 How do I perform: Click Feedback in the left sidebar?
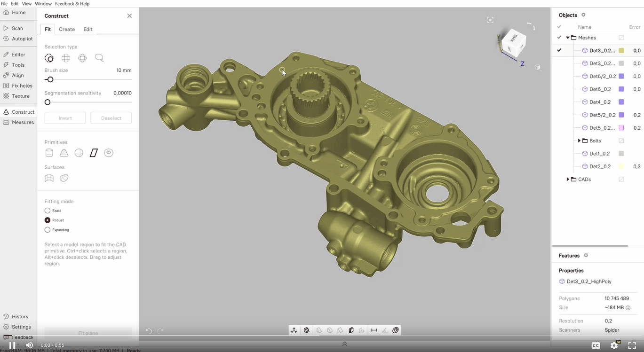[x=18, y=337]
